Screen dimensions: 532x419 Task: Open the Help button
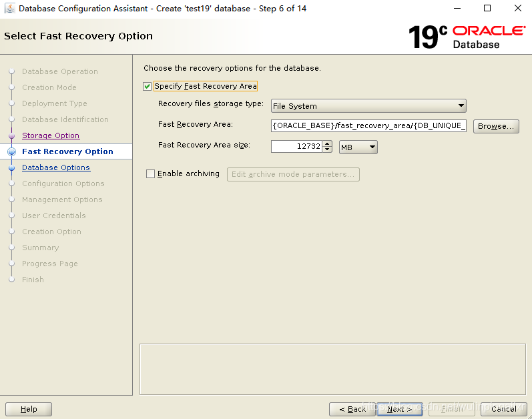(29, 409)
